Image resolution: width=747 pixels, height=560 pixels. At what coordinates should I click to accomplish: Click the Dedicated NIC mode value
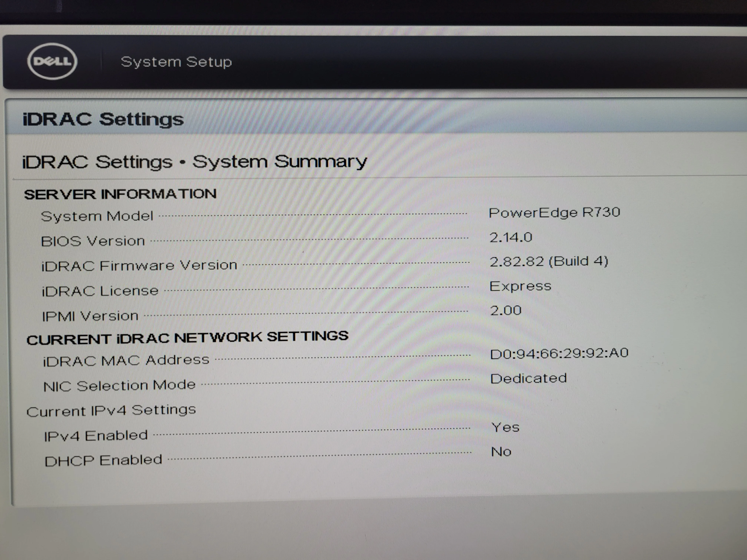click(x=529, y=378)
